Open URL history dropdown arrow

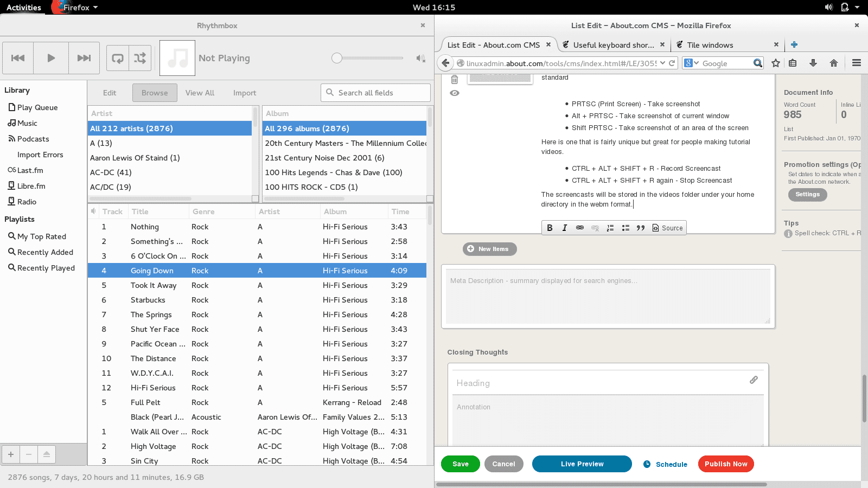pos(662,63)
